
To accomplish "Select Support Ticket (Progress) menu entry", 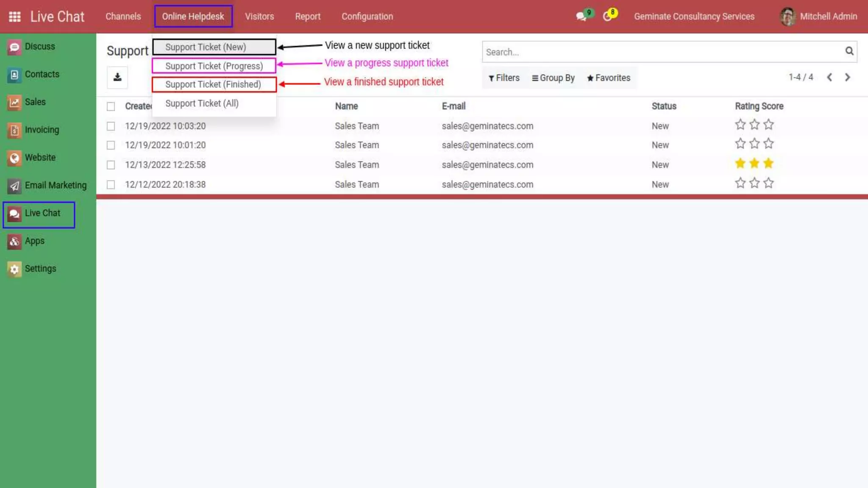I will point(214,66).
